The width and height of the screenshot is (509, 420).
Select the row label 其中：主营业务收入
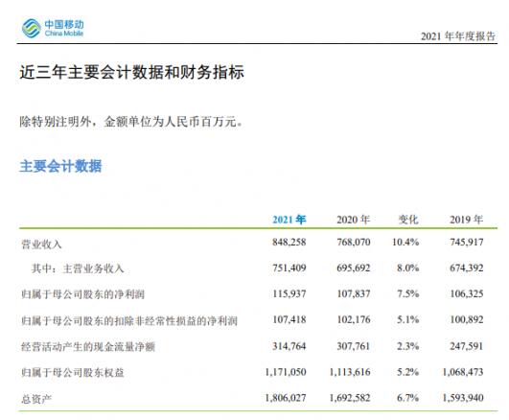pos(78,268)
